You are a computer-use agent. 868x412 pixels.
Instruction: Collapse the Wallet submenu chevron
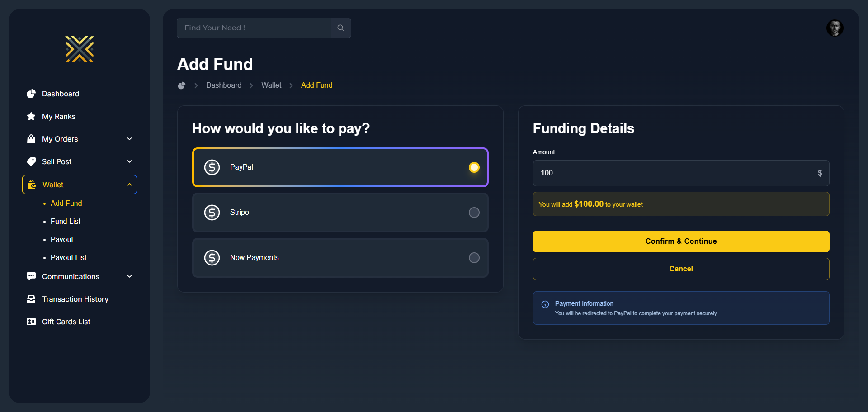[130, 185]
